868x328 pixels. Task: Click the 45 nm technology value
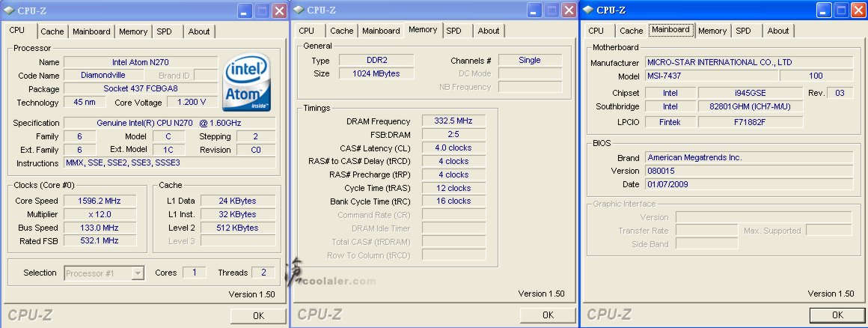click(x=84, y=102)
